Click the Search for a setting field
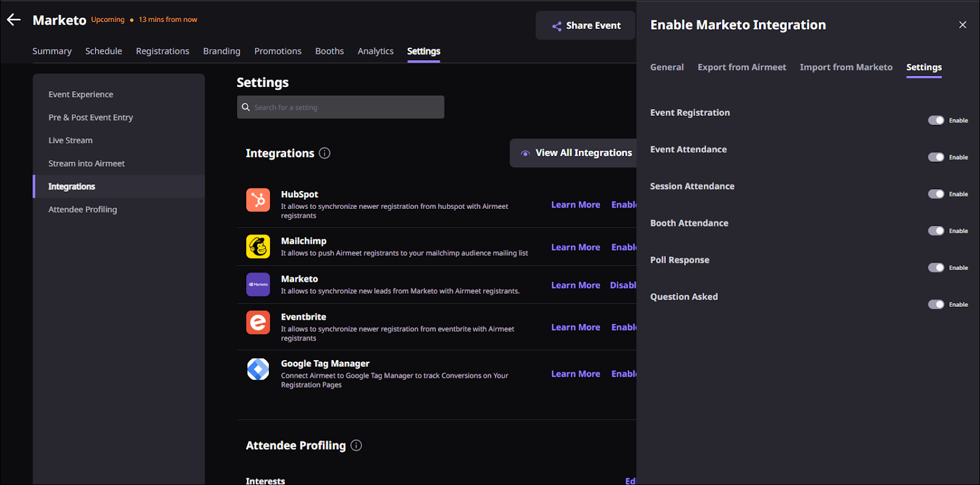Image resolution: width=980 pixels, height=485 pixels. point(341,107)
